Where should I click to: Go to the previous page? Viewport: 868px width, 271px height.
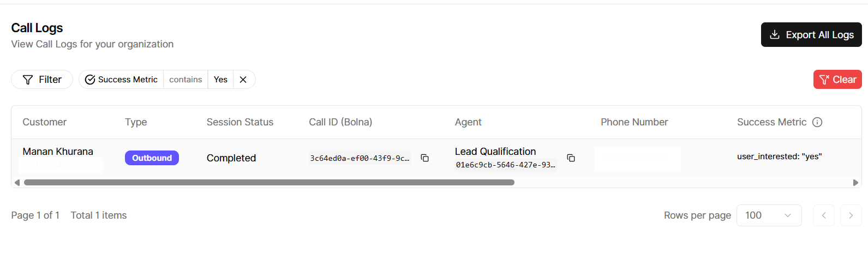[x=824, y=215]
